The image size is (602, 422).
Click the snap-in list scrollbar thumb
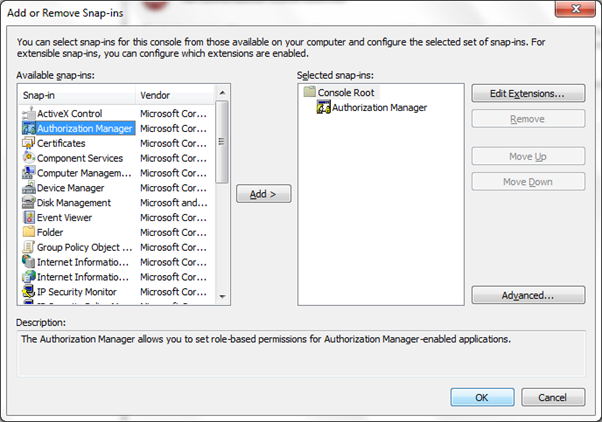tap(222, 142)
